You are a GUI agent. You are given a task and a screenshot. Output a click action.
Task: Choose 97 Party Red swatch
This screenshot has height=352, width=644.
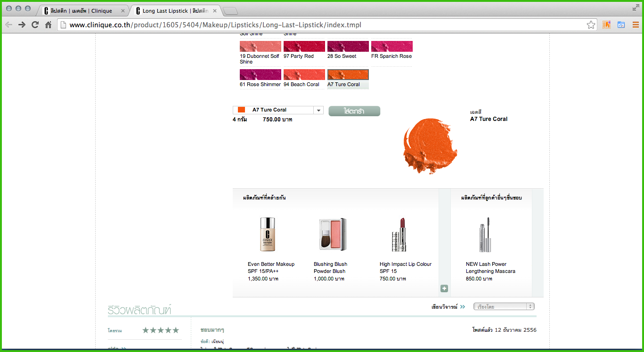coord(304,46)
